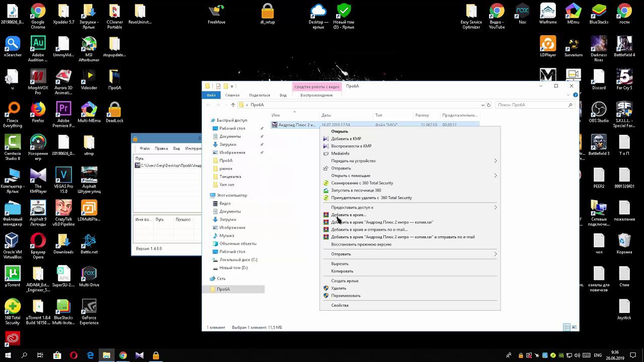Open the Nox desktop icon
The image size is (644, 362).
tap(523, 14)
